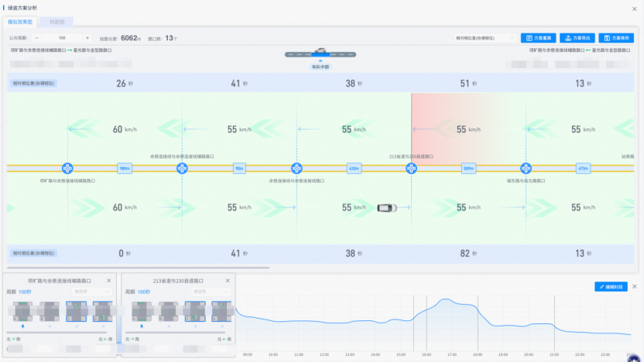The width and height of the screenshot is (644, 362).
Task: Close the 项矿路与余慈连接线辅路路口 panel
Action: coord(108,281)
